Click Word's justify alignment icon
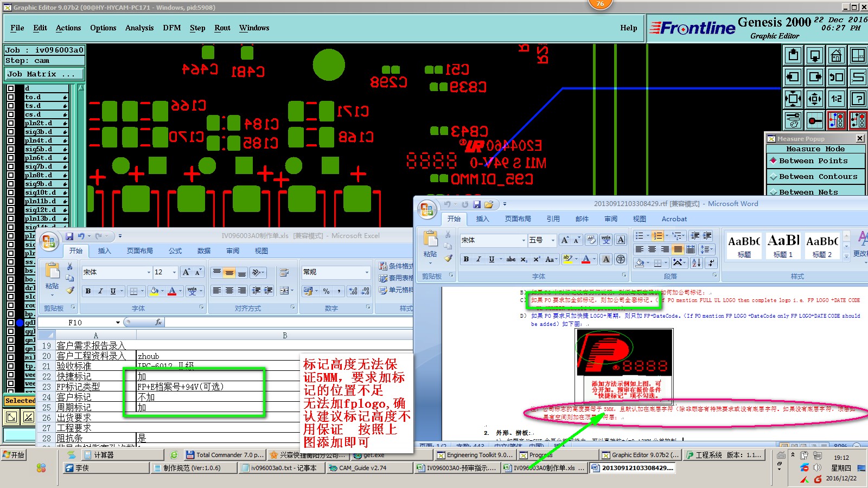The width and height of the screenshot is (868, 488). 678,249
